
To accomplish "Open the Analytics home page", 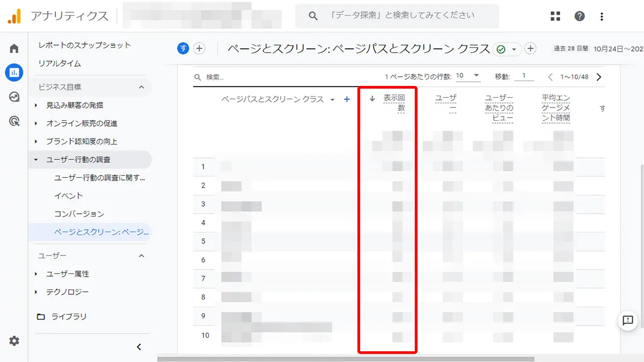I will [x=13, y=47].
